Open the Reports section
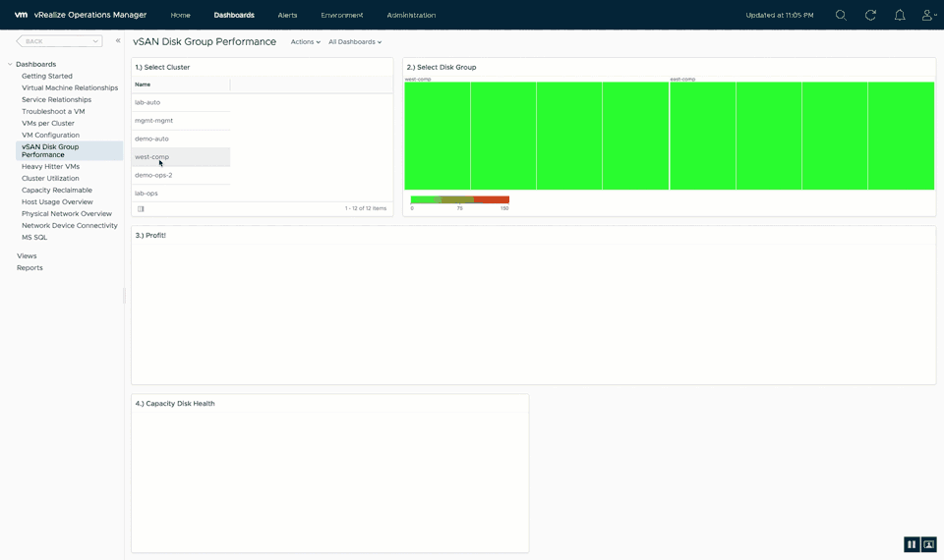Viewport: 944px width, 560px height. [29, 268]
